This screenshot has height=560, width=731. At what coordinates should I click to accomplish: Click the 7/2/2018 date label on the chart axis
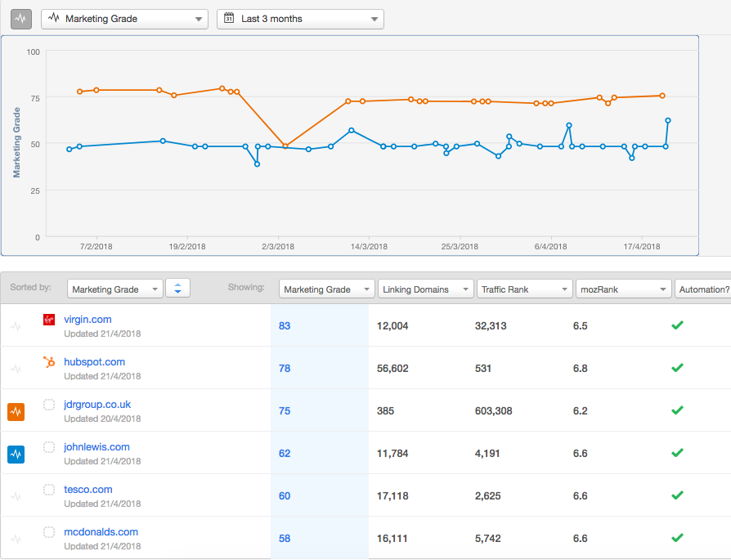tap(96, 247)
